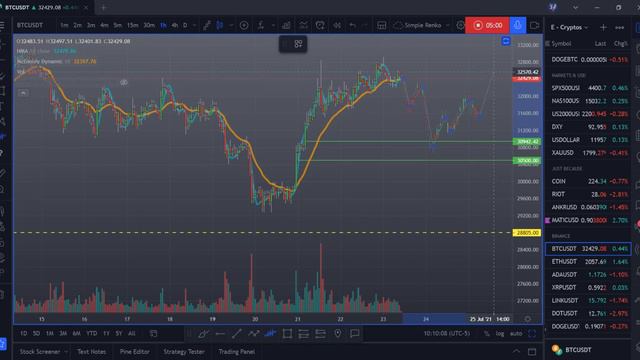Select the 1h timeframe

(163, 25)
